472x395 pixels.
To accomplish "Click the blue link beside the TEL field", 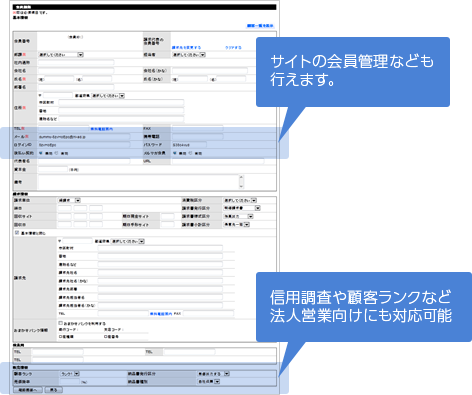I will pos(102,129).
